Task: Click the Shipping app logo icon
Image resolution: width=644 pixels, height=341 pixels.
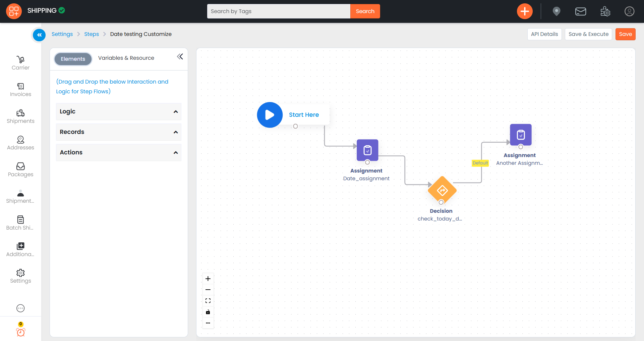Action: (14, 11)
